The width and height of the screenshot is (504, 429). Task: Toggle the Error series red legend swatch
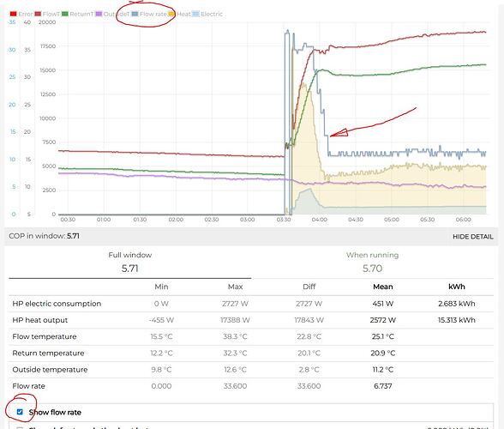point(13,14)
